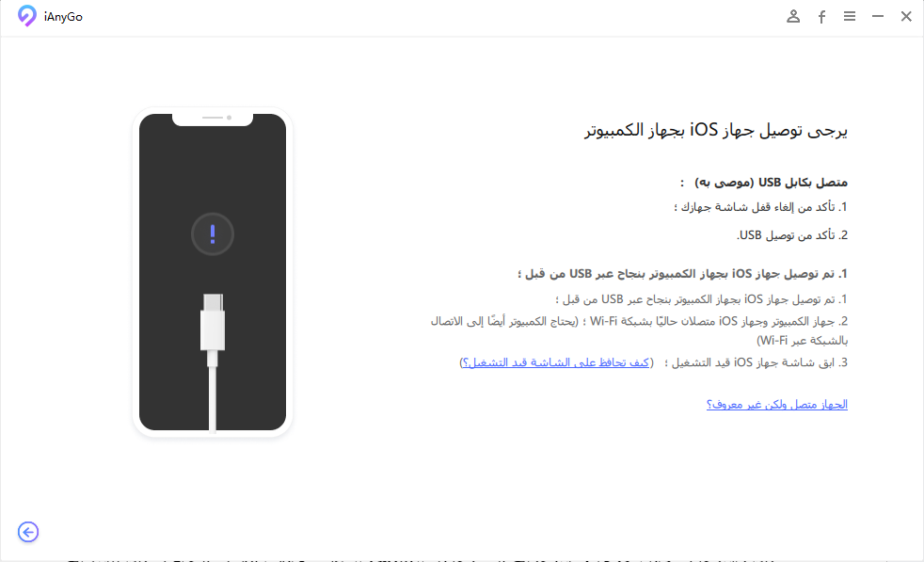Click the phone's top notch speaker
This screenshot has width=924, height=562.
coord(213,118)
